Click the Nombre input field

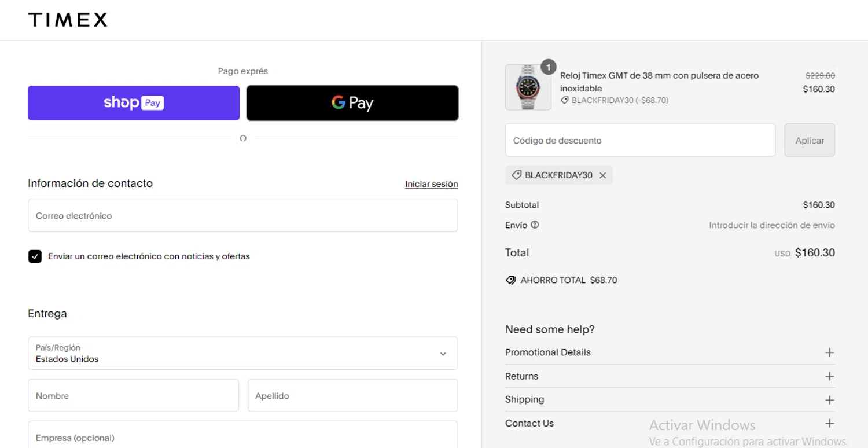coord(133,396)
